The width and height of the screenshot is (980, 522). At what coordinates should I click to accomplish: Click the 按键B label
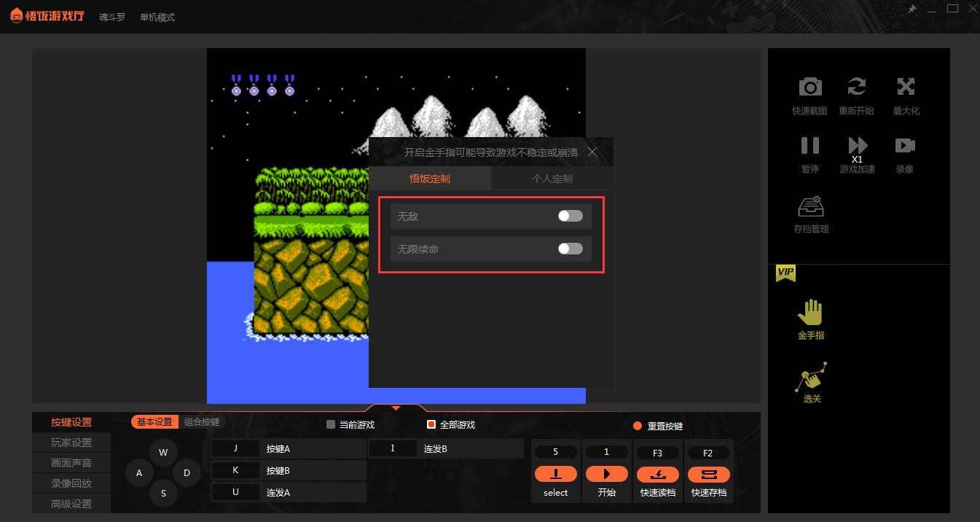point(278,471)
